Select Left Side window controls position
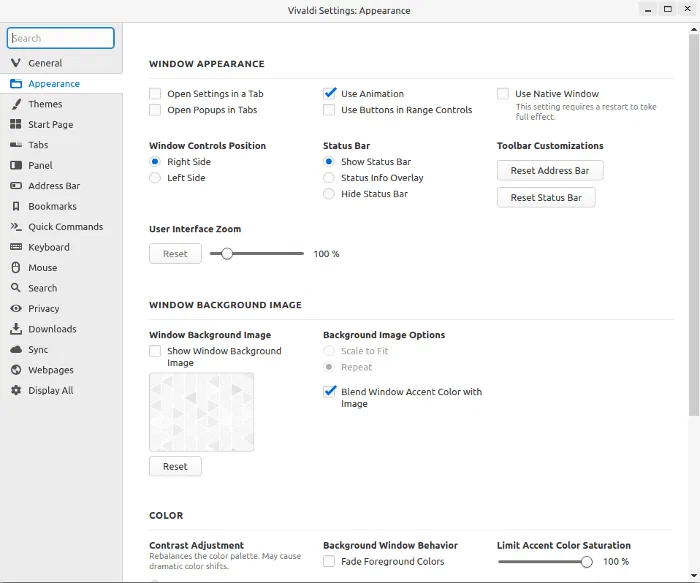 155,178
